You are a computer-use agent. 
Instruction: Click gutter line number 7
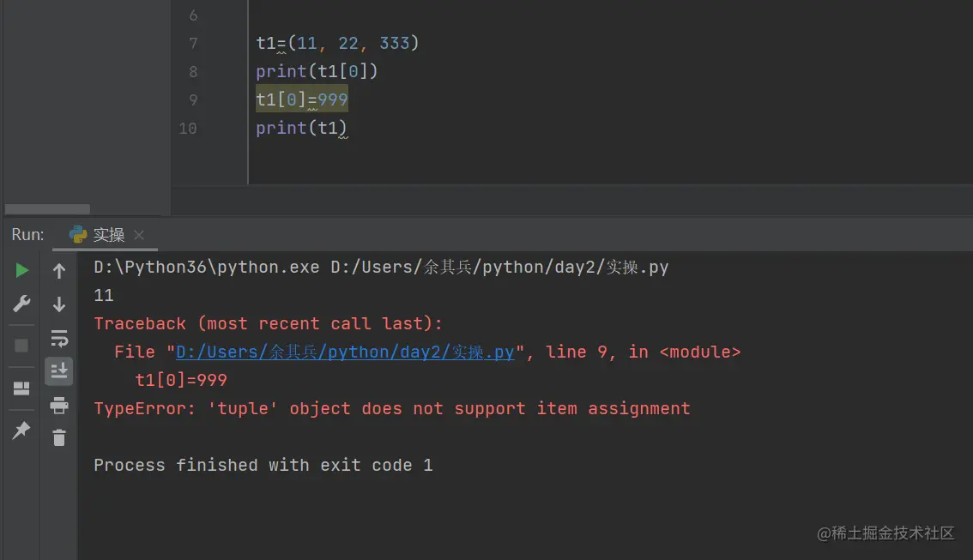pyautogui.click(x=193, y=44)
